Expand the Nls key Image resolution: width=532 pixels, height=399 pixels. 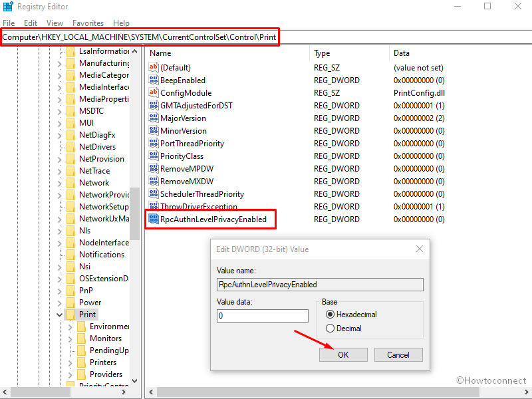point(59,231)
